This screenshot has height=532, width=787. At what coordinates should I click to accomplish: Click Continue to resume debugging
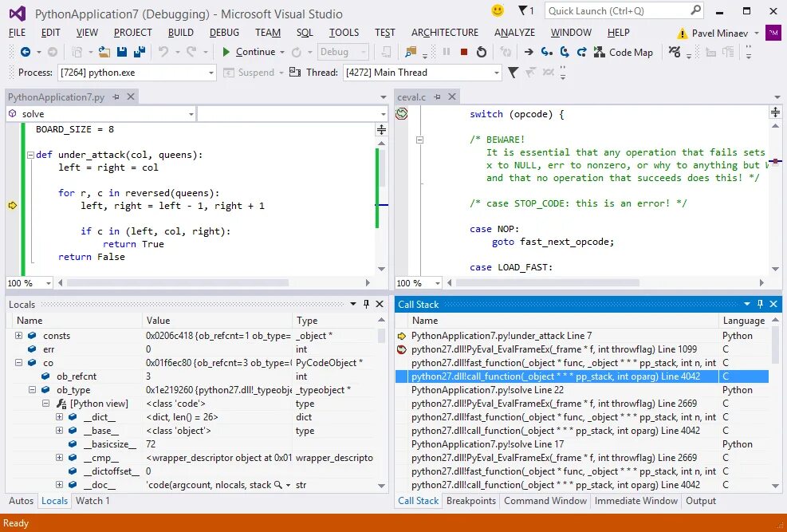[248, 52]
